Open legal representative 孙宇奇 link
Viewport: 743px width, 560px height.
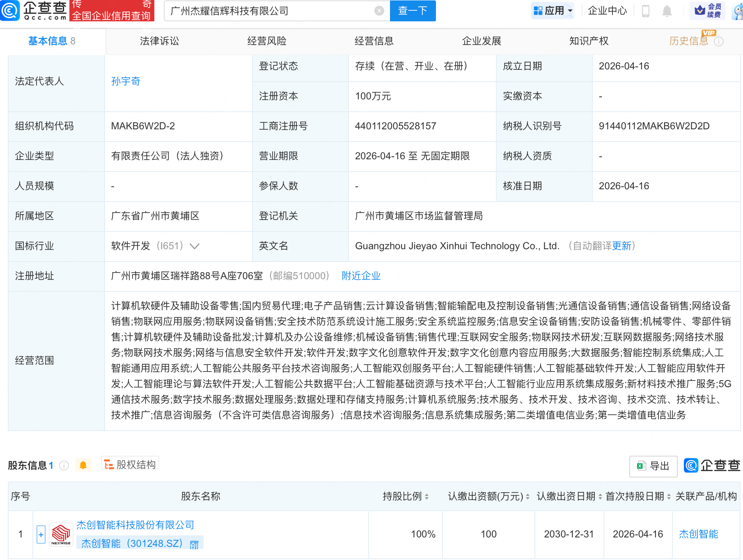(126, 81)
